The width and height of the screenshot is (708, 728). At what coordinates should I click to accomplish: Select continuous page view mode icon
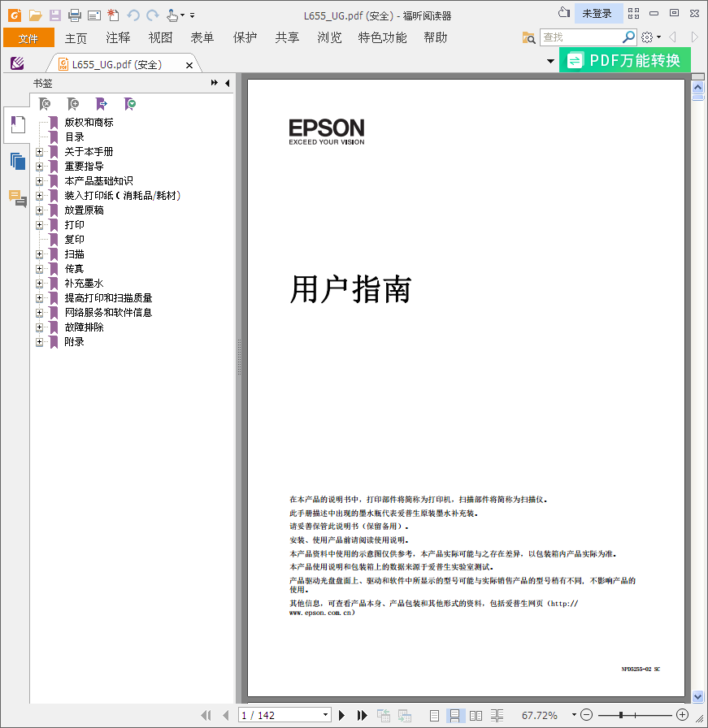pyautogui.click(x=455, y=716)
